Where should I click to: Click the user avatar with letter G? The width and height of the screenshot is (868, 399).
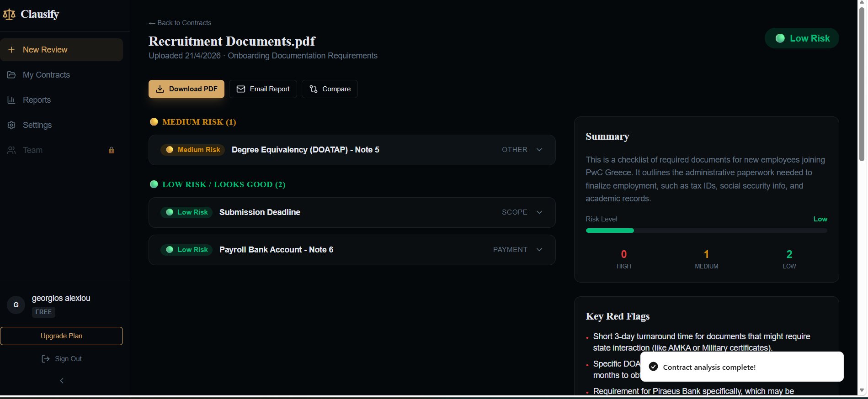coord(16,305)
